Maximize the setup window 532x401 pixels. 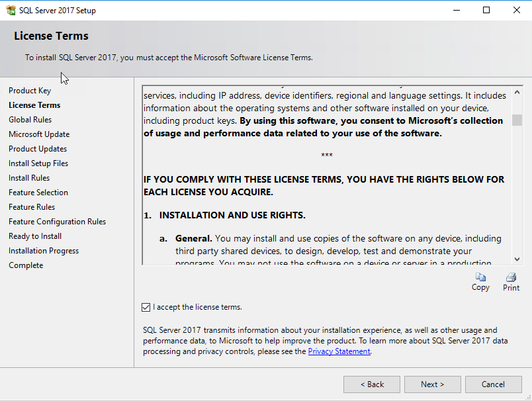coord(486,10)
